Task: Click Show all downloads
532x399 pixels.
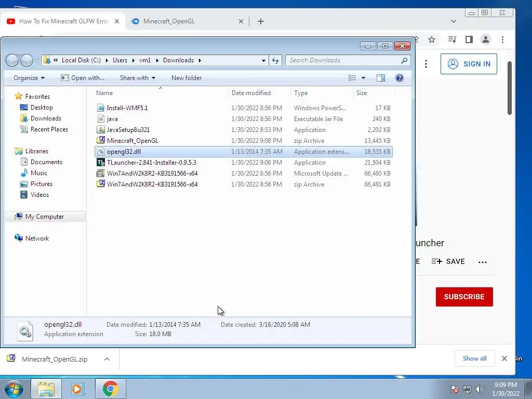Action: coord(474,358)
